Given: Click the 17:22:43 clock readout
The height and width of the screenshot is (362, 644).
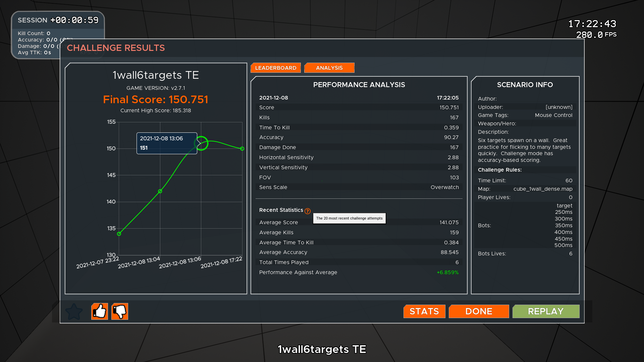Looking at the screenshot, I should coord(592,24).
